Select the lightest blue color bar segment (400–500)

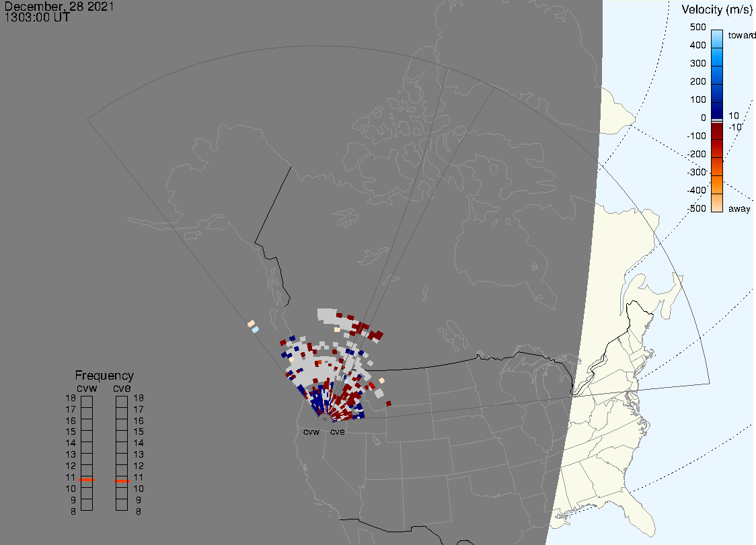[717, 39]
